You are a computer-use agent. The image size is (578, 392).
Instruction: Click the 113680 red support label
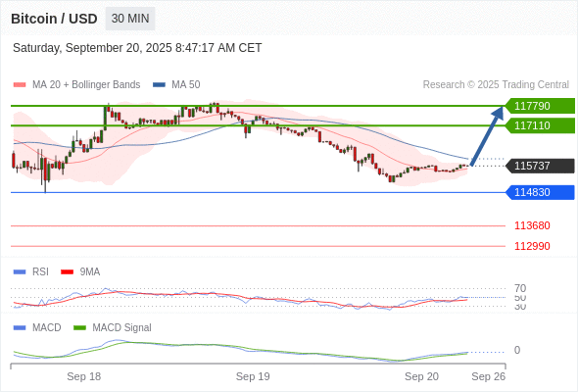click(x=532, y=225)
